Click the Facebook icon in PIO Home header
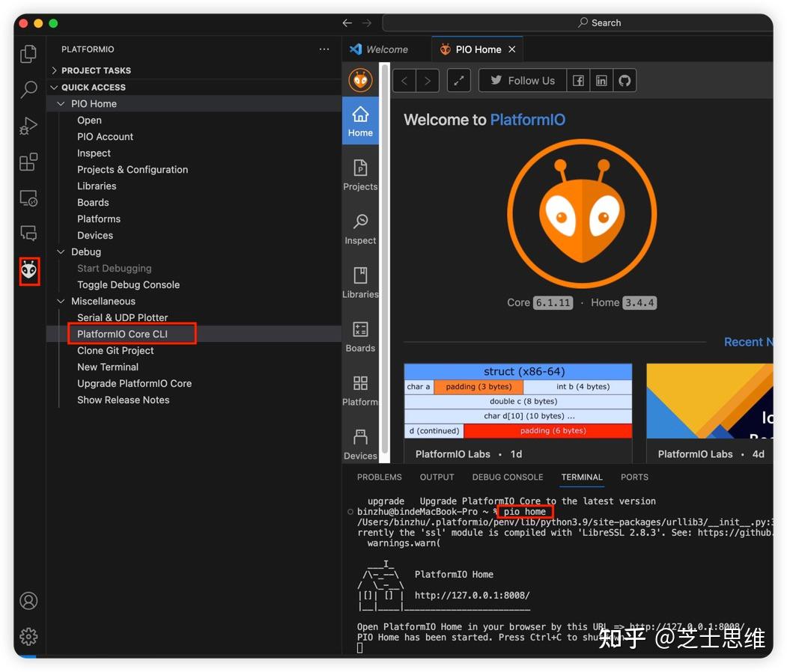787x672 pixels. point(578,80)
